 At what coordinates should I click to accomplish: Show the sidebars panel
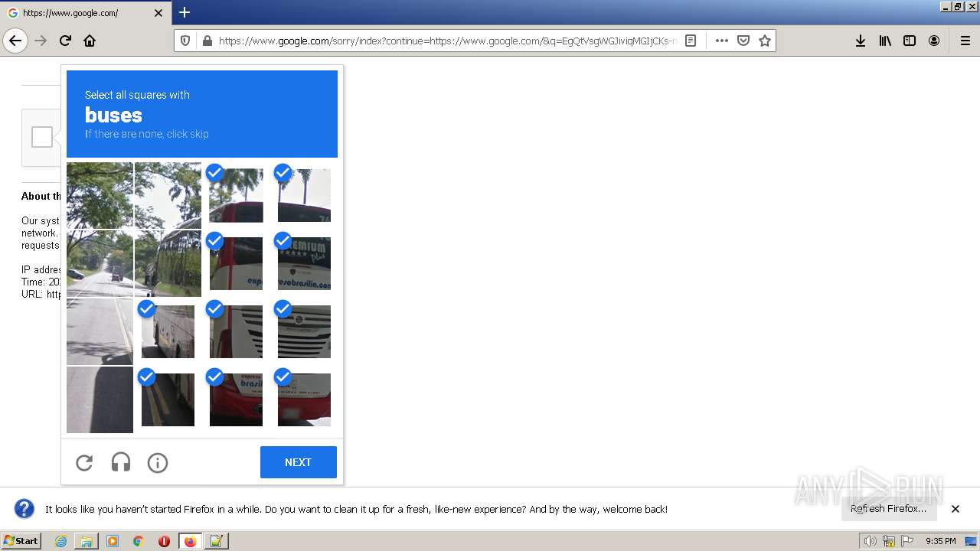[x=910, y=41]
